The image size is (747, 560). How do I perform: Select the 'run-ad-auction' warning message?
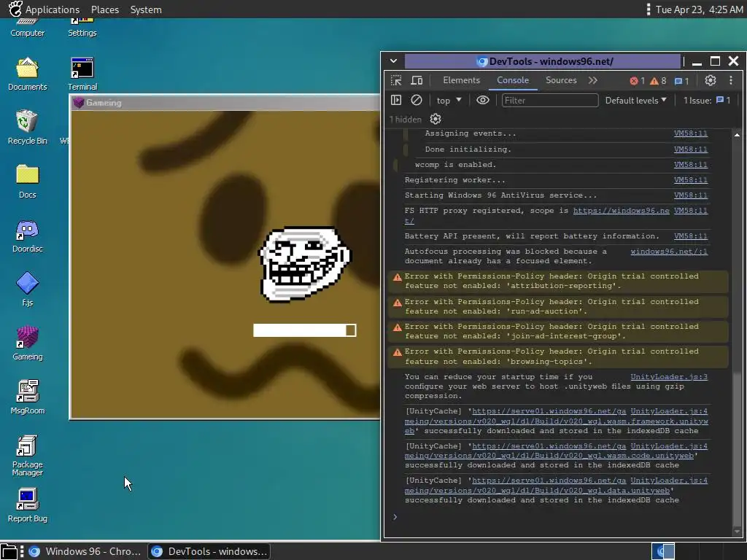[558, 306]
